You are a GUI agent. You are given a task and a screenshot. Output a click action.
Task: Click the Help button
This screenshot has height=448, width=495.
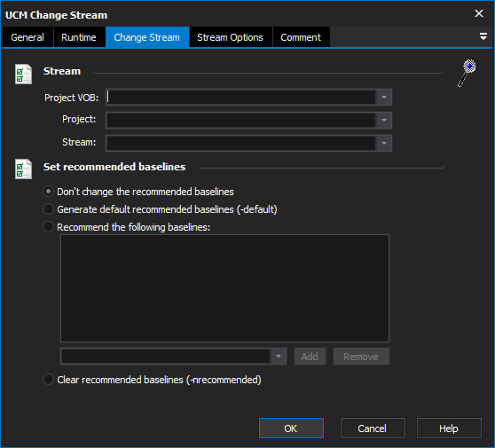click(449, 428)
